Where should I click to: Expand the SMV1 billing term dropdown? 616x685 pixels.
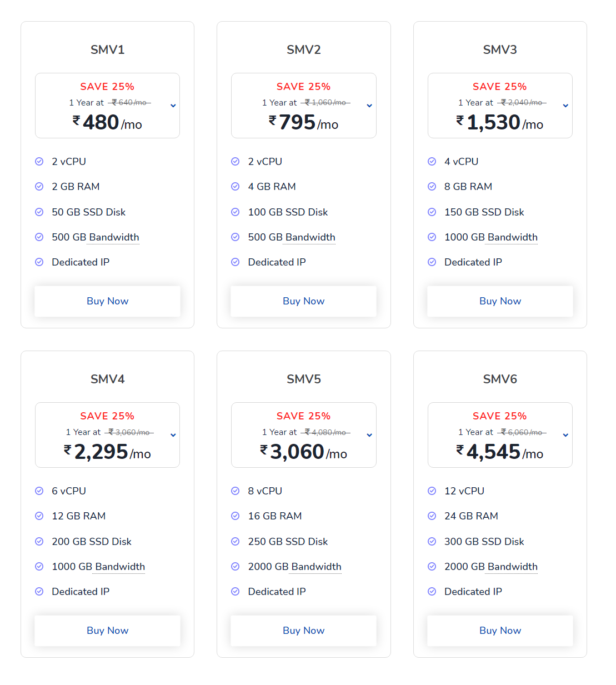pyautogui.click(x=173, y=106)
